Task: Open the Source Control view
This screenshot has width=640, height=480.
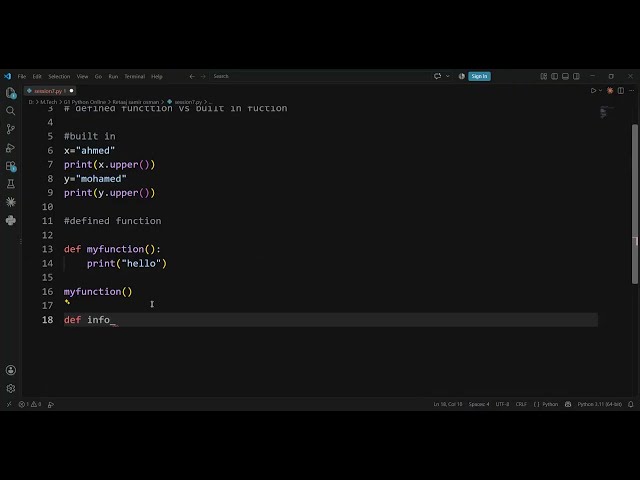Action: (x=11, y=129)
